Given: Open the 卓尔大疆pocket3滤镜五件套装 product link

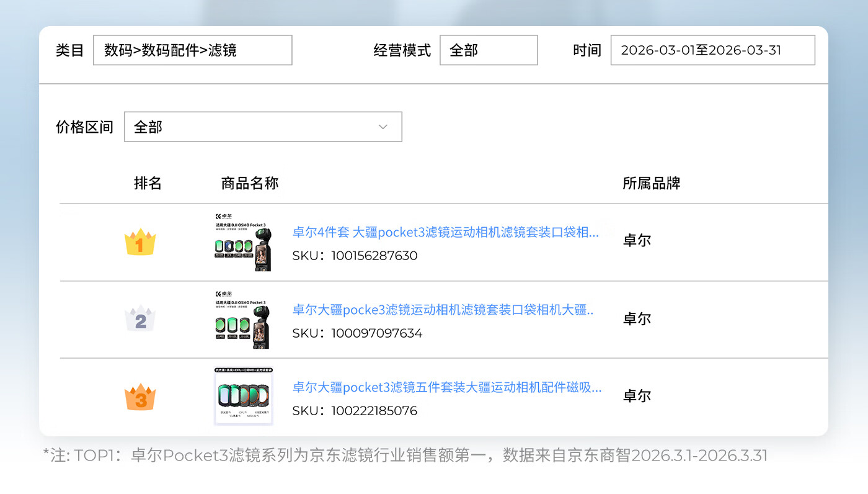Looking at the screenshot, I should coord(447,388).
